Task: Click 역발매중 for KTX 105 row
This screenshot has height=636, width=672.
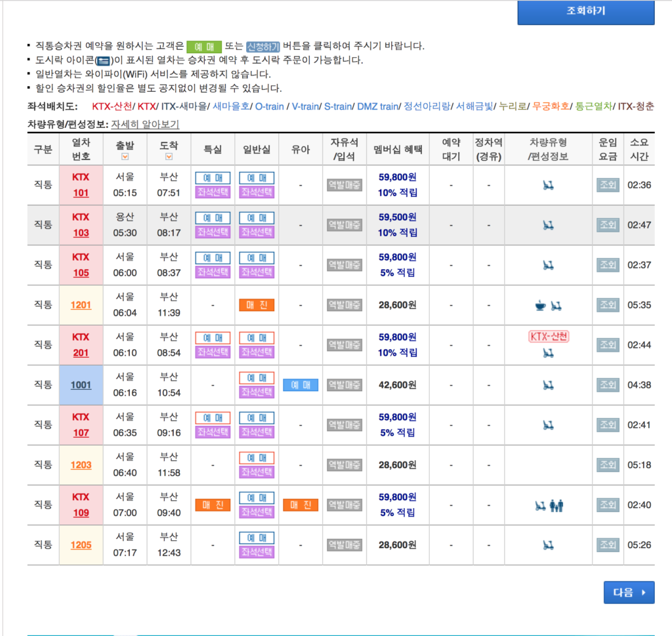Action: coord(344,265)
